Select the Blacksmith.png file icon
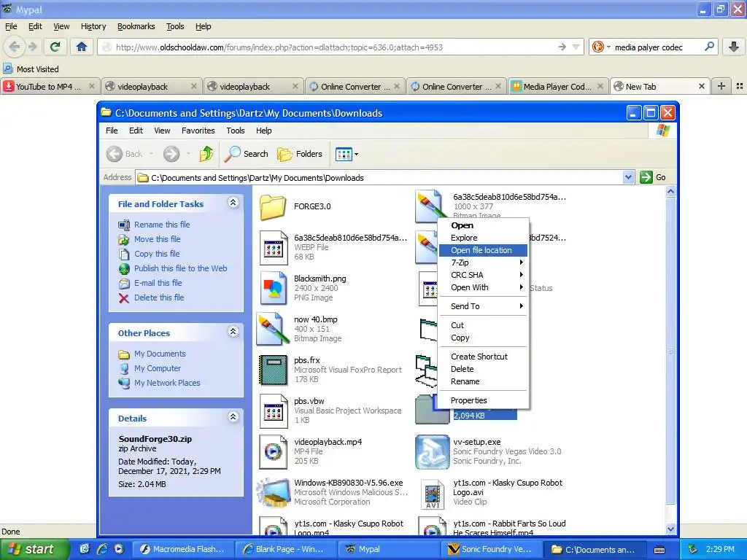 [x=273, y=288]
